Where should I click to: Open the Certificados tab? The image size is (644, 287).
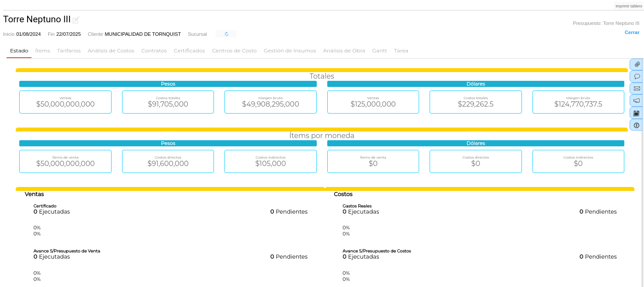coord(189,51)
